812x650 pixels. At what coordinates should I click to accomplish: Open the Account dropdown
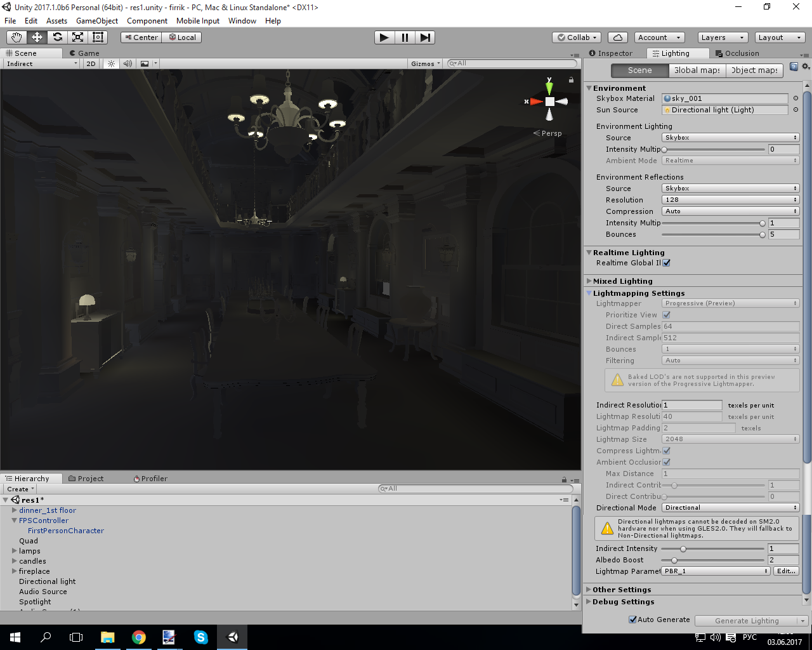coord(659,37)
